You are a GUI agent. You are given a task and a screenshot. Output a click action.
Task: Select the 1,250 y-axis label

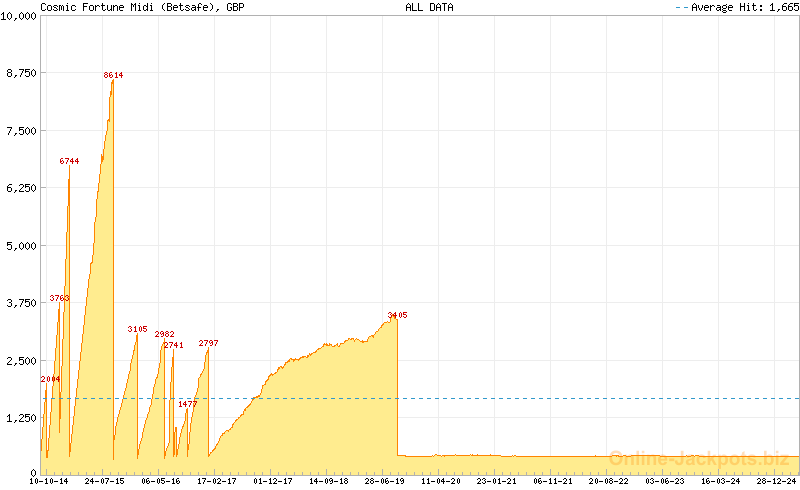pos(21,417)
